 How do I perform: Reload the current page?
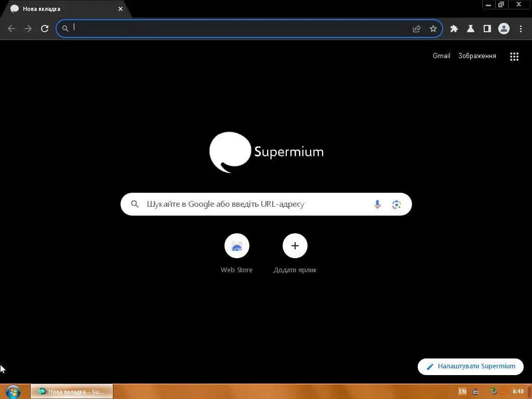[45, 29]
